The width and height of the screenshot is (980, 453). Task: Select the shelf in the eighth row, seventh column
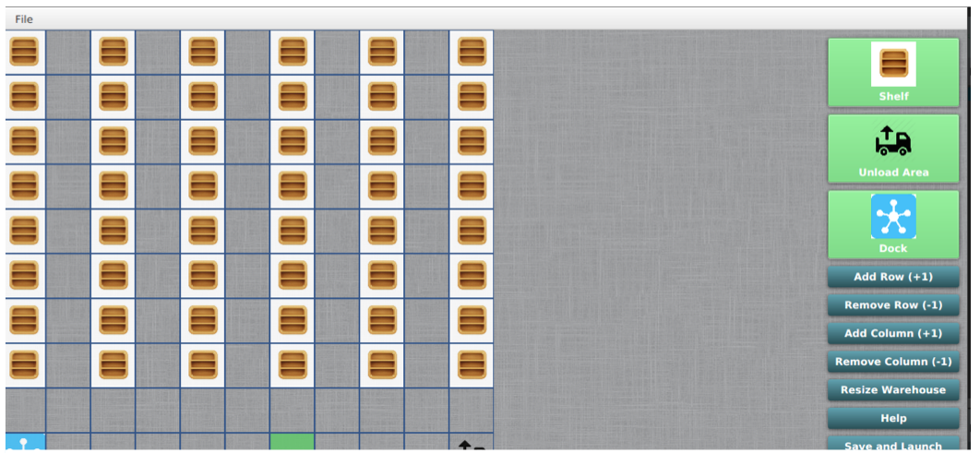292,365
